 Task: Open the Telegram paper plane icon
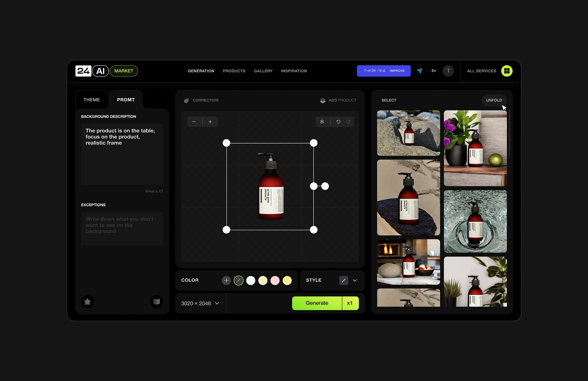point(419,71)
